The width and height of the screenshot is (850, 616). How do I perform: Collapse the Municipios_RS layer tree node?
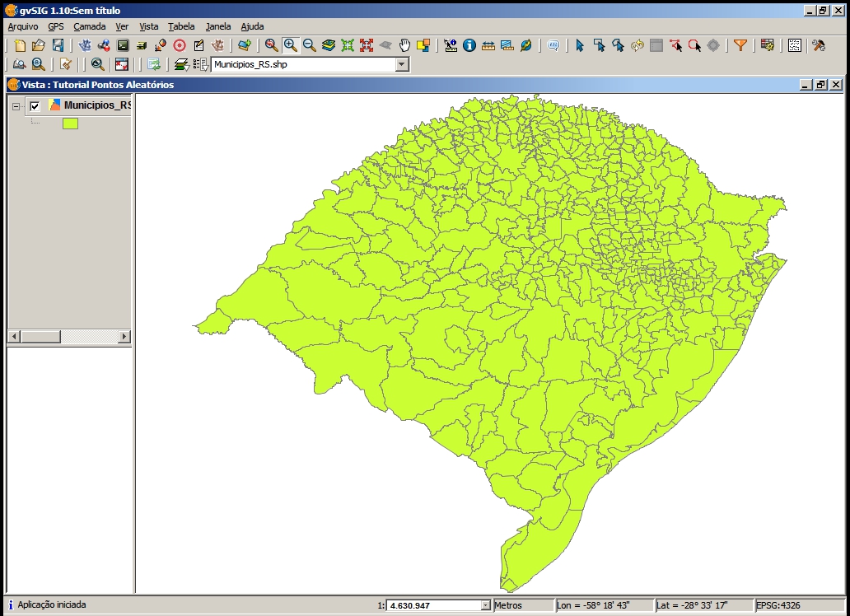pyautogui.click(x=16, y=105)
